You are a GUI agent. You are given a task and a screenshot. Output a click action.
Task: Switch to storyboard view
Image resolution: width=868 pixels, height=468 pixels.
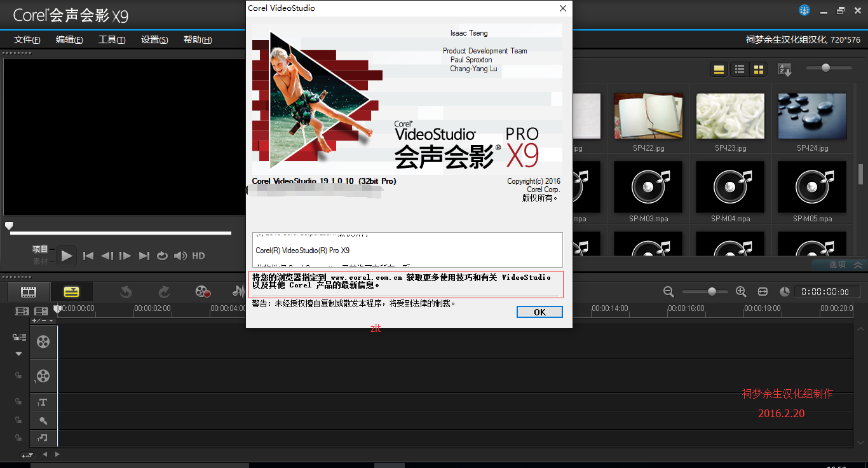pos(28,292)
